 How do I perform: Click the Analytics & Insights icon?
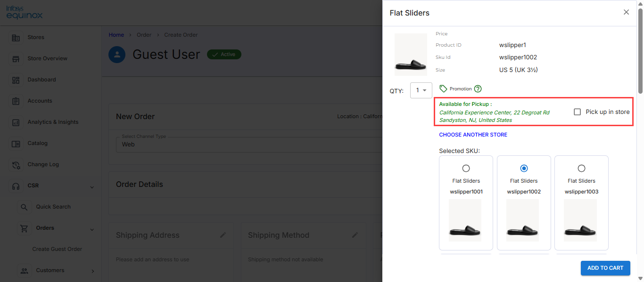16,122
